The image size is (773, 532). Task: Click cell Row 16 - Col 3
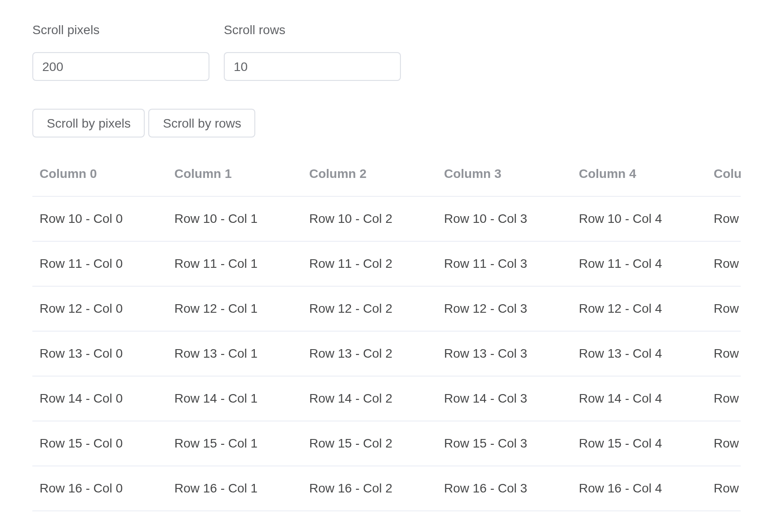(504, 488)
